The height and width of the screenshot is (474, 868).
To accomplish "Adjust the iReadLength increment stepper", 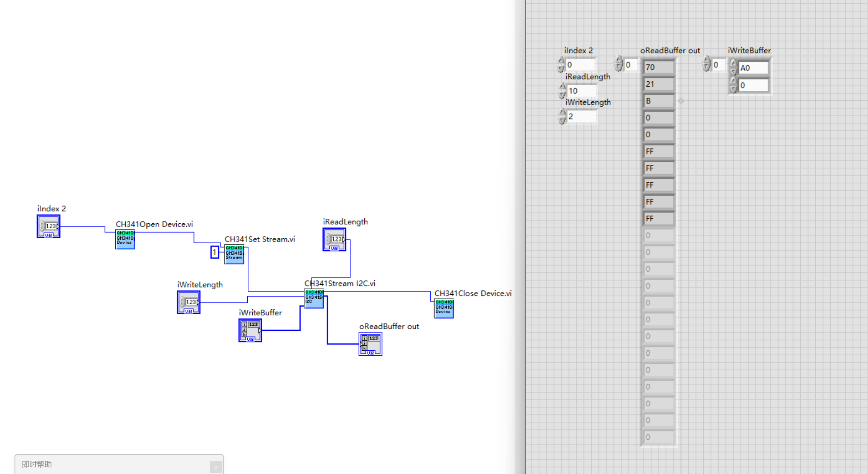I will pos(562,90).
